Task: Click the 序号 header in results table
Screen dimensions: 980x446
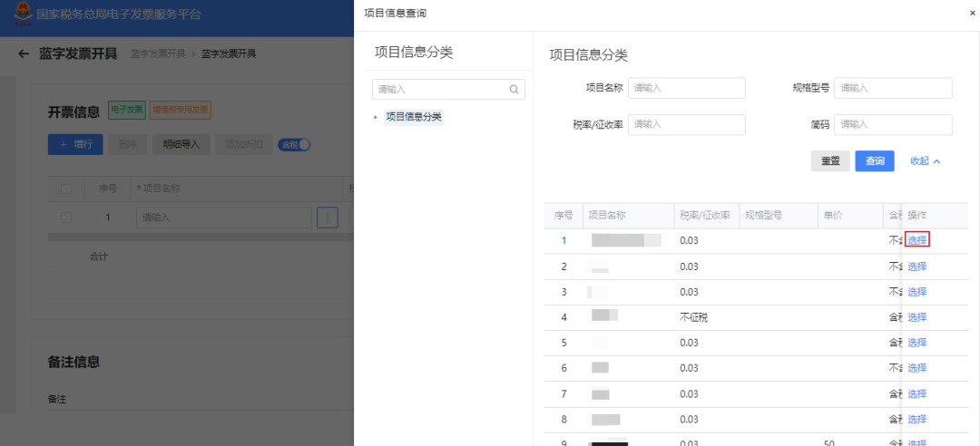Action: [563, 215]
